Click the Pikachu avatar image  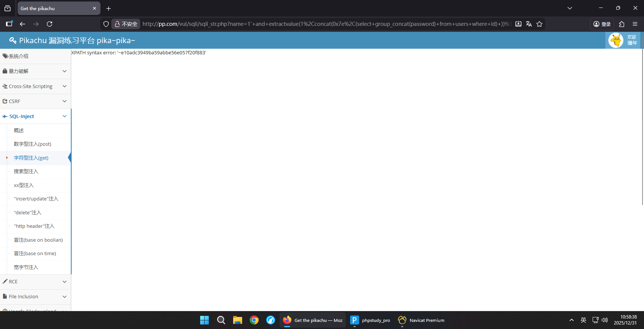tap(616, 40)
